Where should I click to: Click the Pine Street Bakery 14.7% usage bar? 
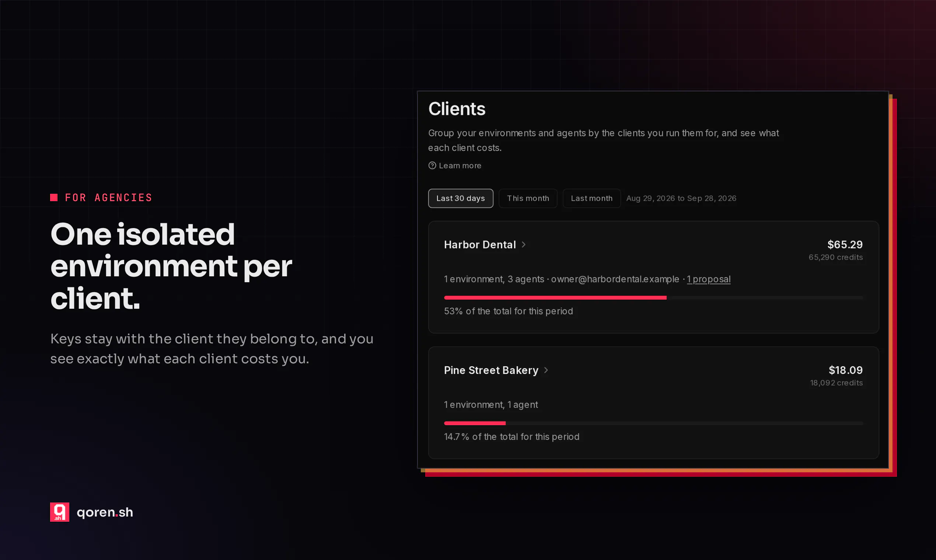tap(653, 423)
